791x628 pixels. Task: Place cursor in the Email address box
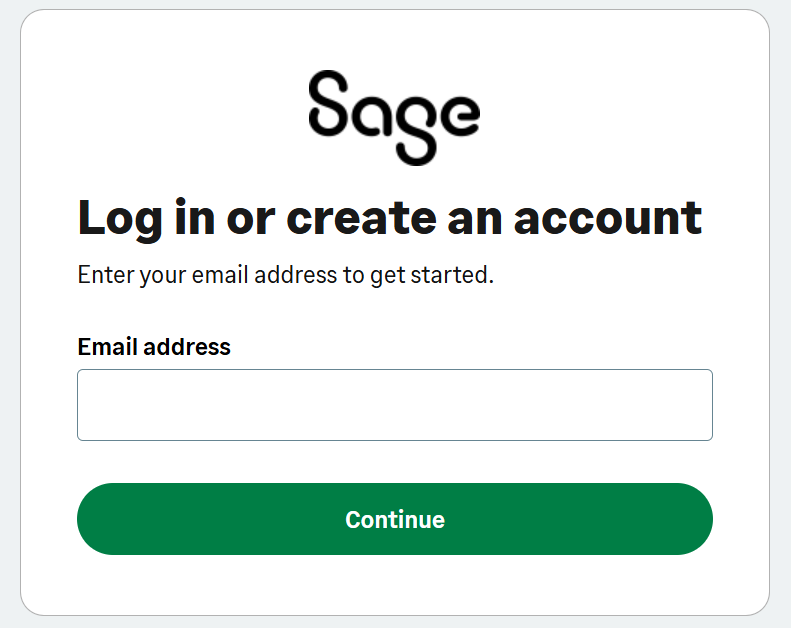click(x=394, y=405)
